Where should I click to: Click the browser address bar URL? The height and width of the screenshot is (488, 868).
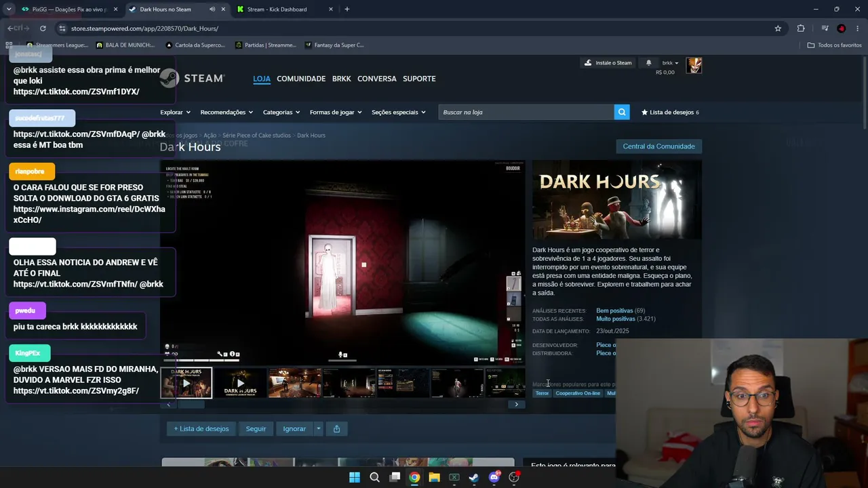144,28
